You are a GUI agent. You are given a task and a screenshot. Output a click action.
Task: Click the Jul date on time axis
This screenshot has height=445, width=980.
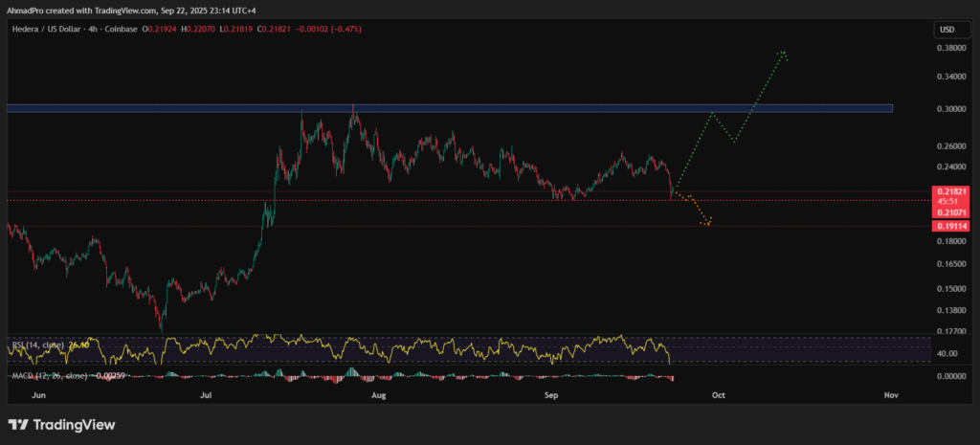pyautogui.click(x=206, y=393)
